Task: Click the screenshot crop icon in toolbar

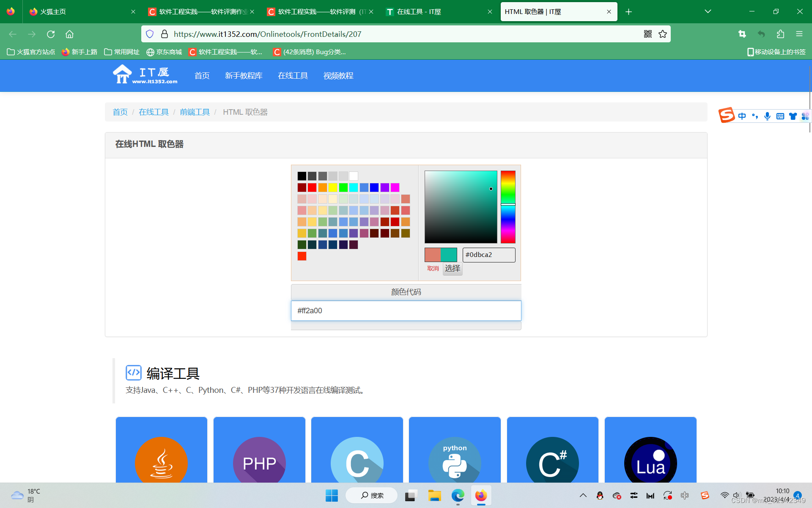Action: (742, 34)
